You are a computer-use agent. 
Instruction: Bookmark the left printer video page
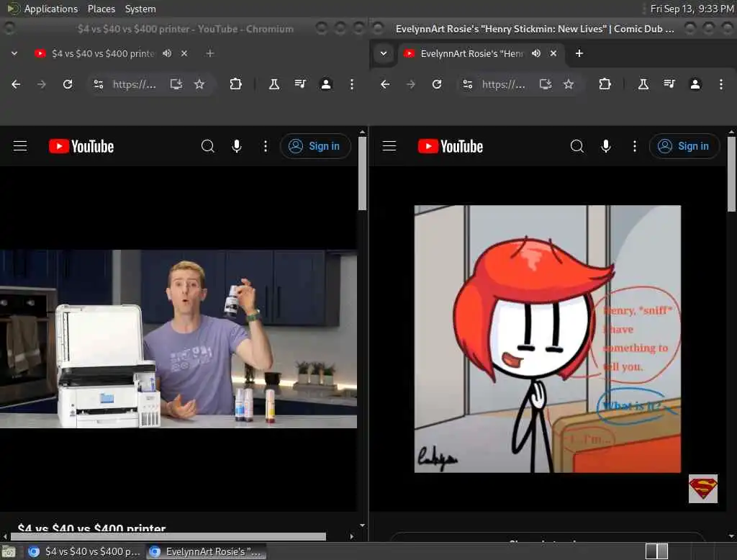[199, 84]
